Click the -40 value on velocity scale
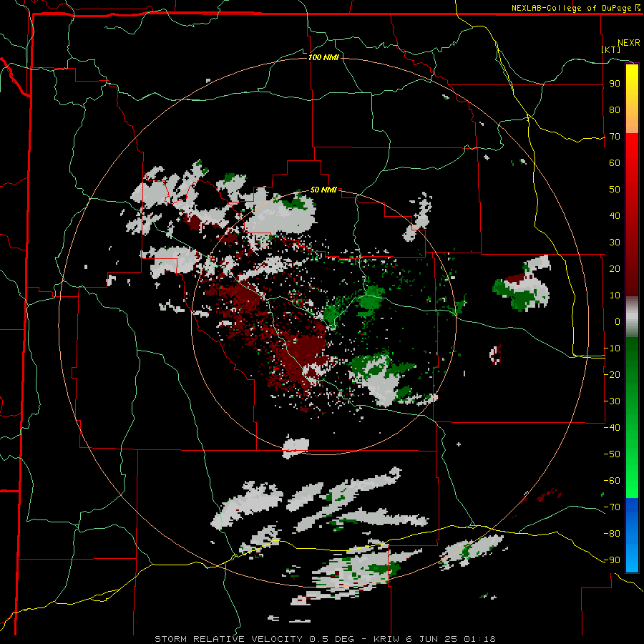 (x=612, y=428)
